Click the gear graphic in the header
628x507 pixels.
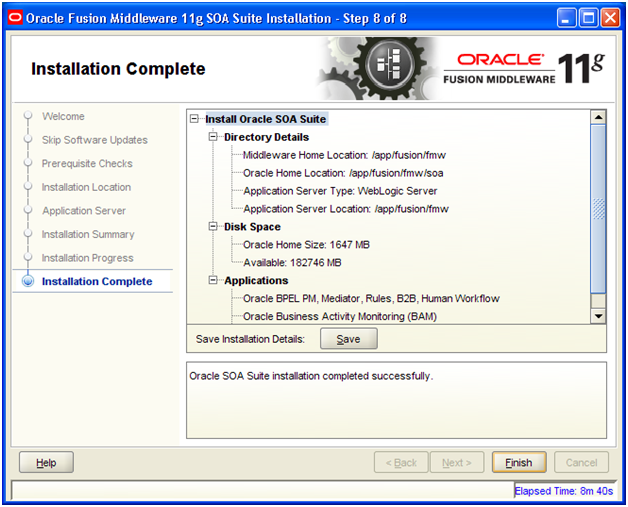click(x=376, y=68)
